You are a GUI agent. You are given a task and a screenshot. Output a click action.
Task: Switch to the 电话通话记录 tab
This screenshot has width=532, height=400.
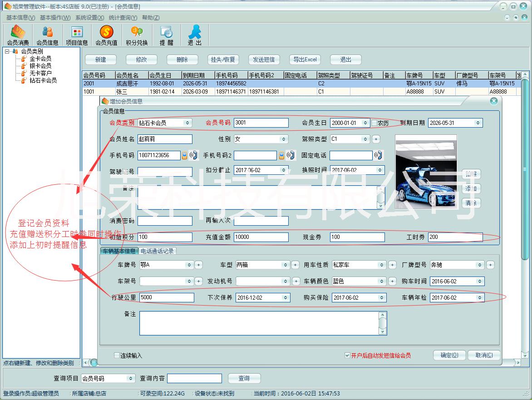click(x=157, y=251)
